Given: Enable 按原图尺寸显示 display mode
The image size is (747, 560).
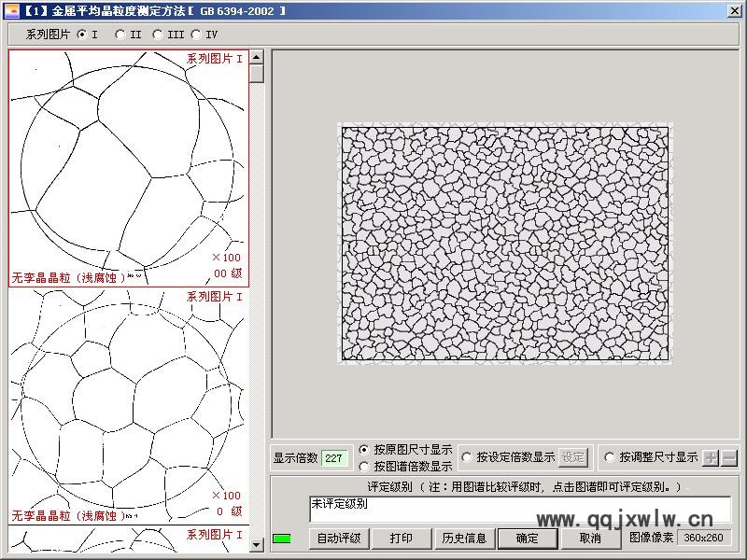Looking at the screenshot, I should 365,450.
